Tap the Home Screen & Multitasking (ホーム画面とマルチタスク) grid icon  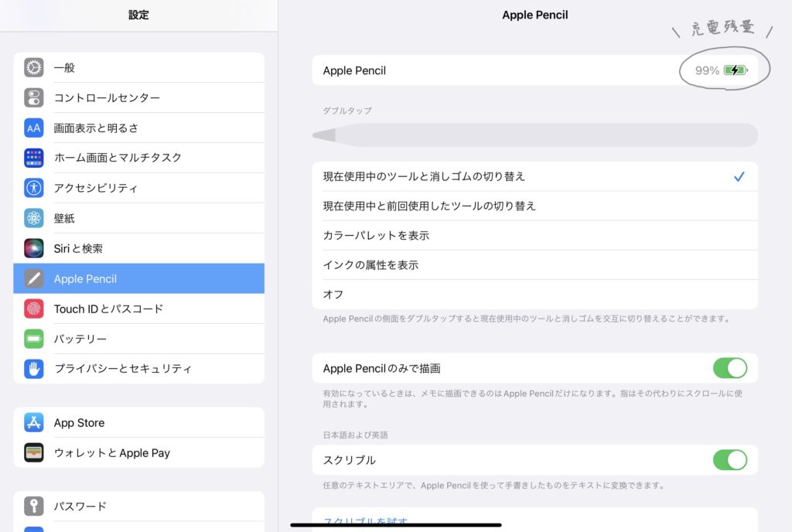tap(34, 158)
